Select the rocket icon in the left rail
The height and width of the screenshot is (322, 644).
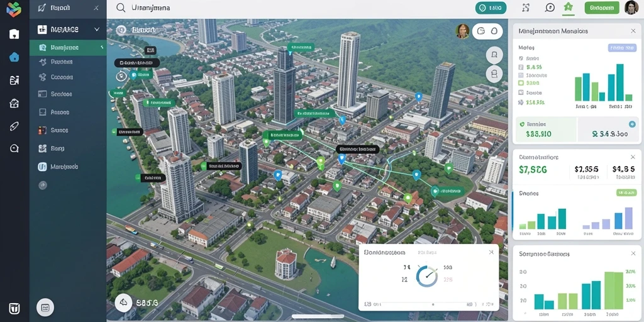click(14, 126)
